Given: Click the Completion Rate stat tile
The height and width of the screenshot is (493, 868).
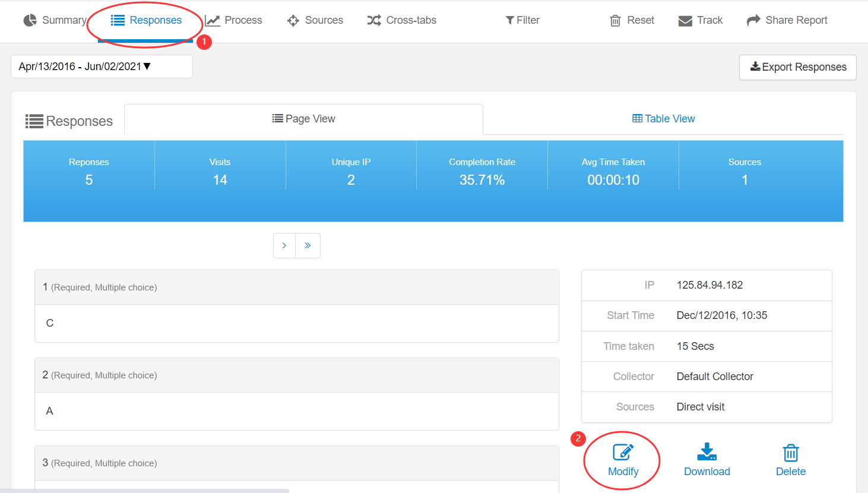Looking at the screenshot, I should pyautogui.click(x=481, y=172).
